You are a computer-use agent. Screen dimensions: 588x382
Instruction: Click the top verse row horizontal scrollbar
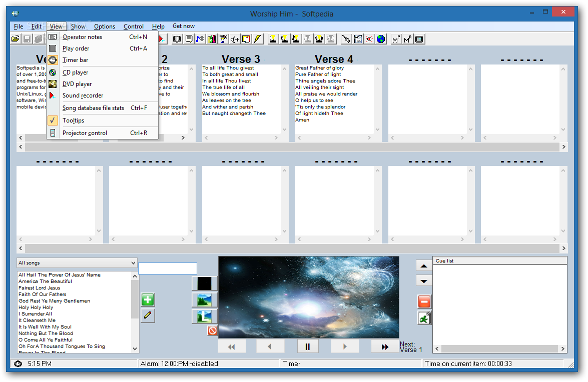292,147
